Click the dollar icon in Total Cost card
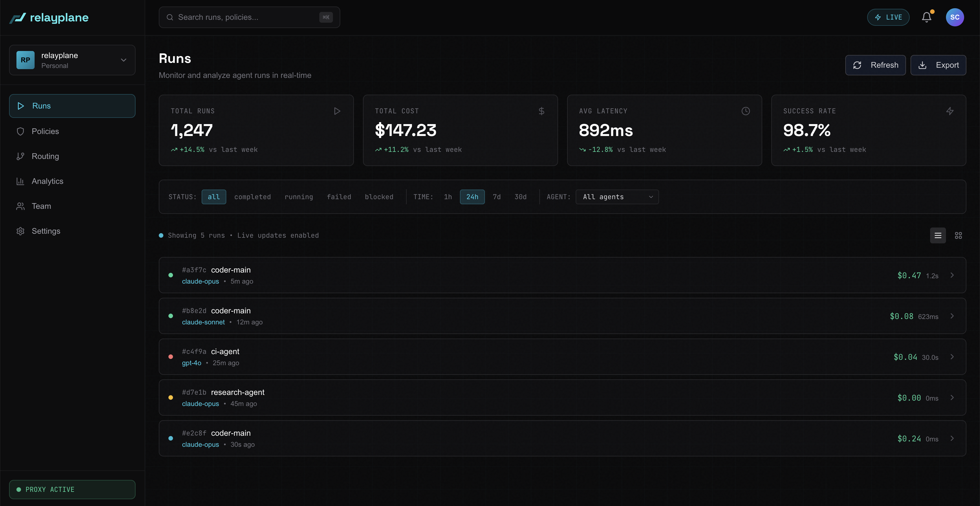This screenshot has height=506, width=980. (541, 111)
